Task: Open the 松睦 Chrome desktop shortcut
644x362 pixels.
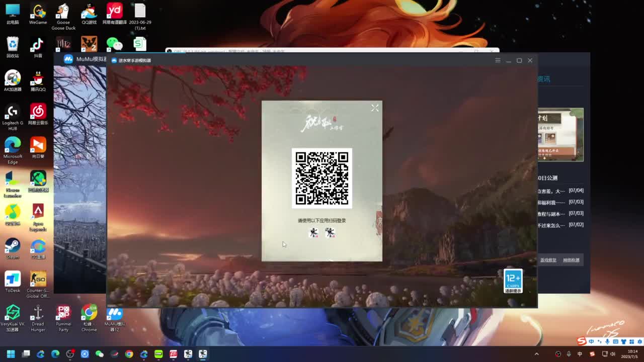Action: coord(89,318)
